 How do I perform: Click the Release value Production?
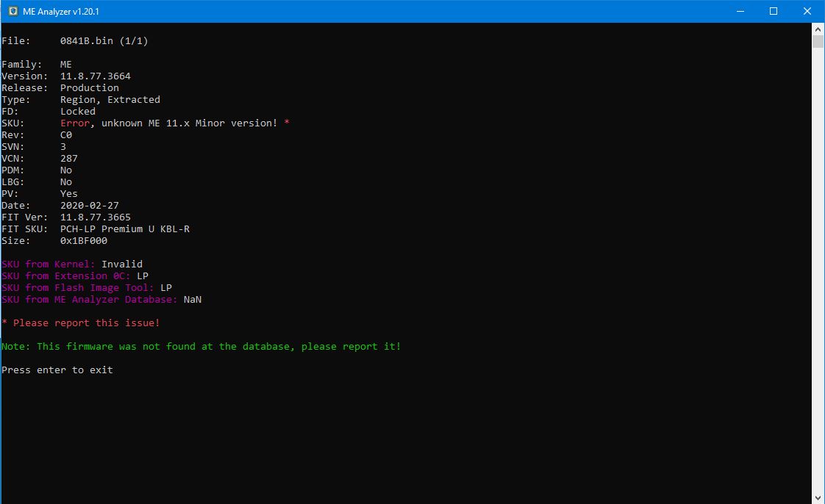coord(90,87)
